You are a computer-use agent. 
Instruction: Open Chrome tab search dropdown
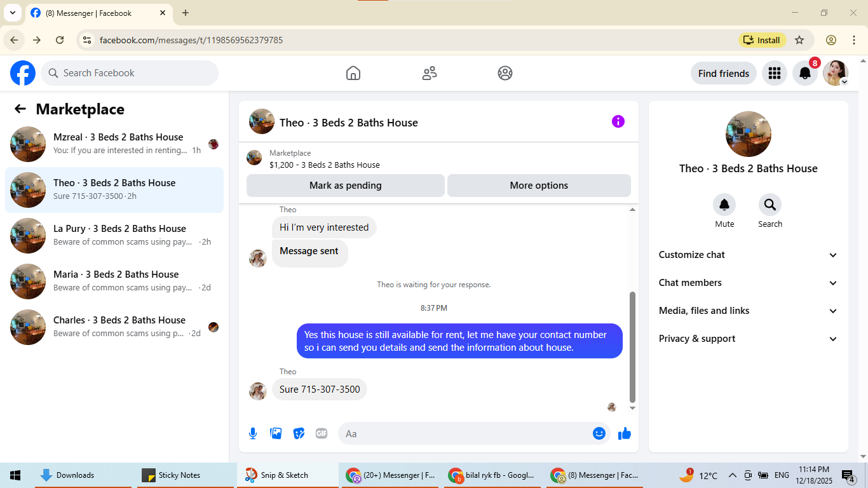[x=12, y=13]
